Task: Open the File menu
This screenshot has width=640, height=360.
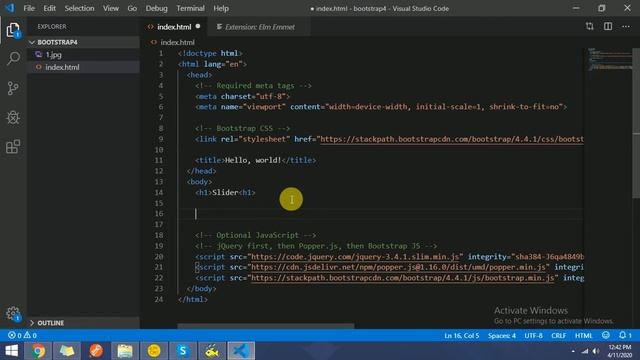Action: [x=29, y=8]
